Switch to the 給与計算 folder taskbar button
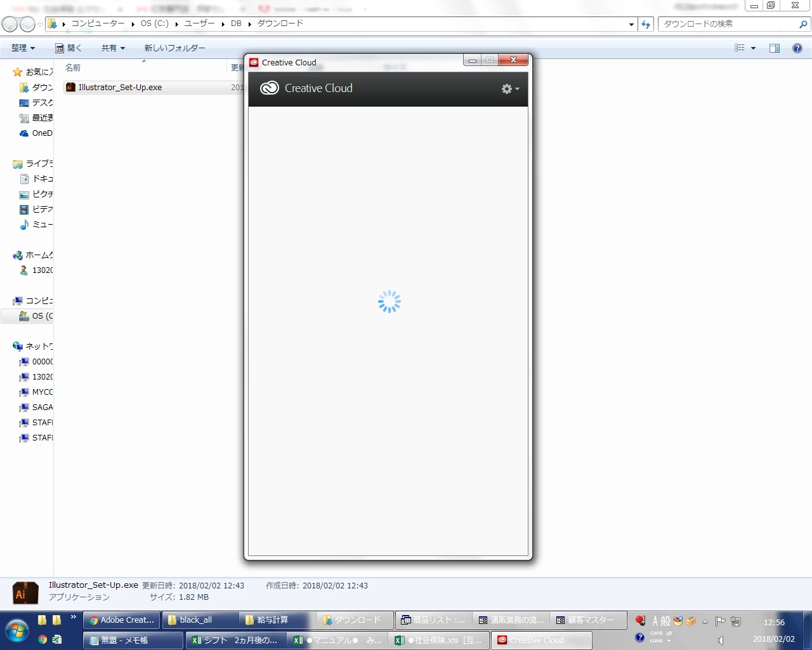The height and width of the screenshot is (650, 812). coord(278,620)
